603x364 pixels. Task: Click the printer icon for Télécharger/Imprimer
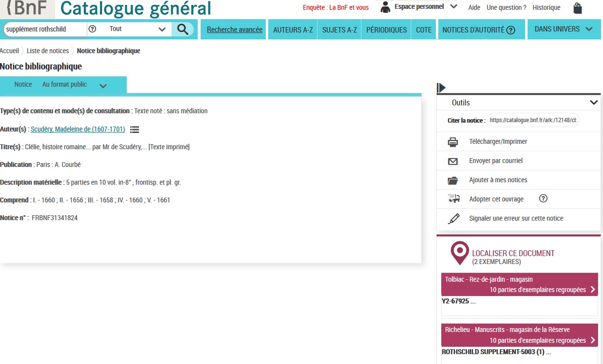click(x=453, y=142)
